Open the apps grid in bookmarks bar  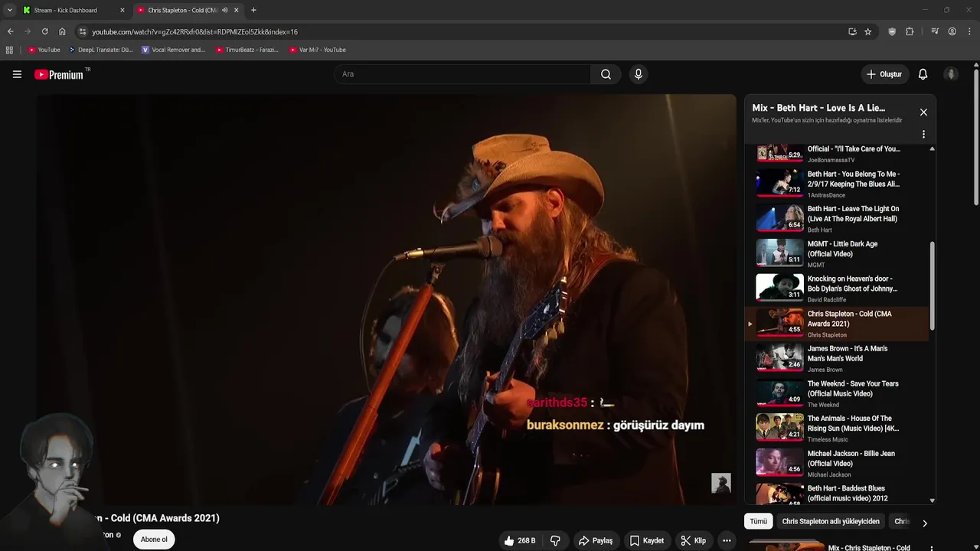[9, 50]
